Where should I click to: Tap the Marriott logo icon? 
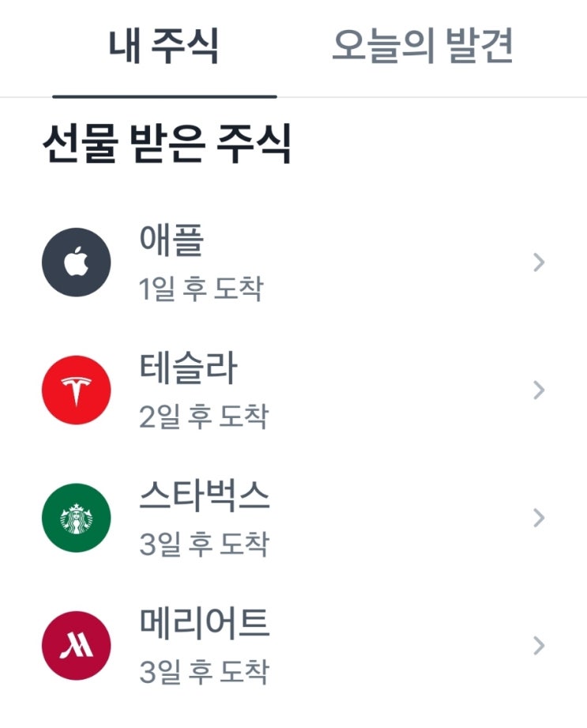[76, 647]
